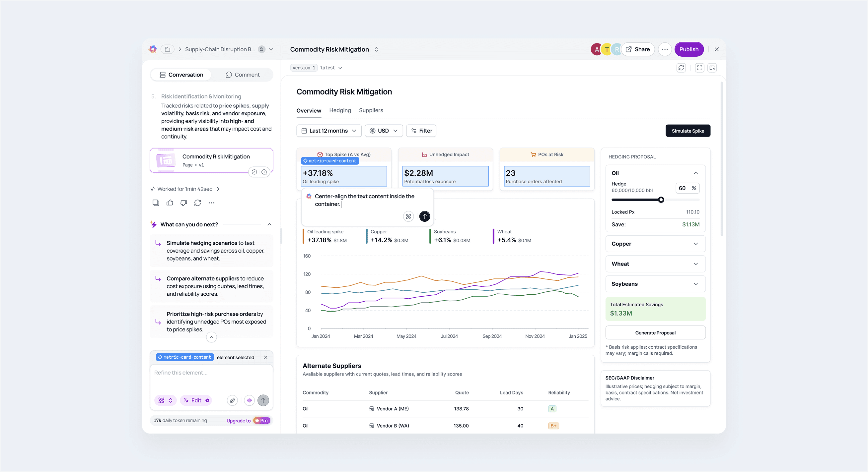Select Compare alternate suppliers suggestion
868x472 pixels.
tap(211, 286)
